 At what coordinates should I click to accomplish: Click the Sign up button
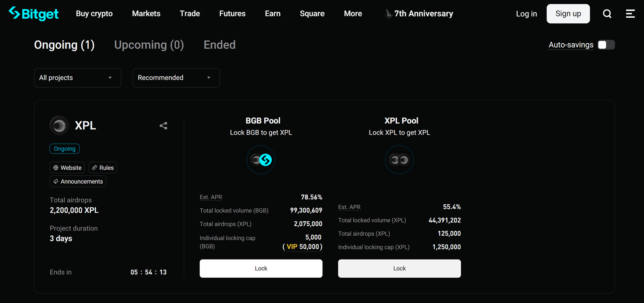[568, 13]
